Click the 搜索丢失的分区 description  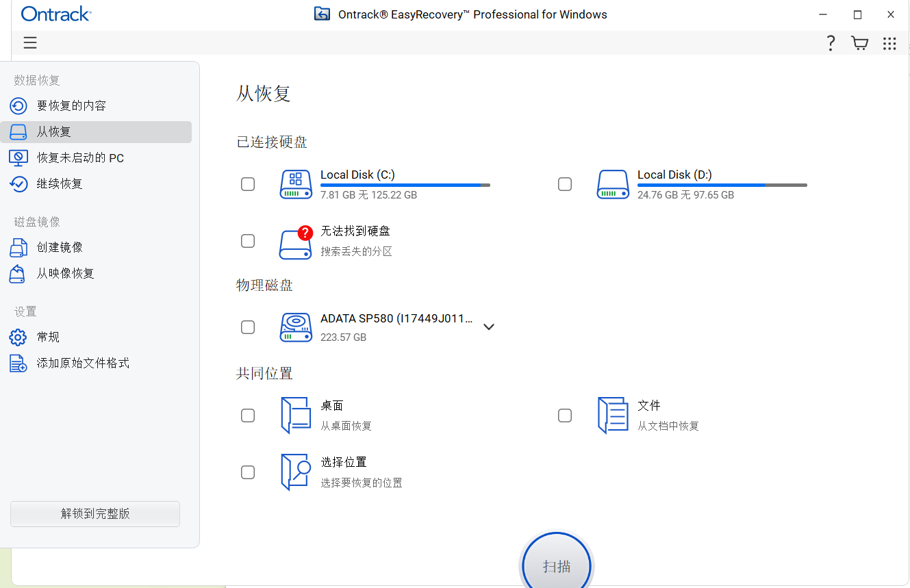tap(357, 252)
